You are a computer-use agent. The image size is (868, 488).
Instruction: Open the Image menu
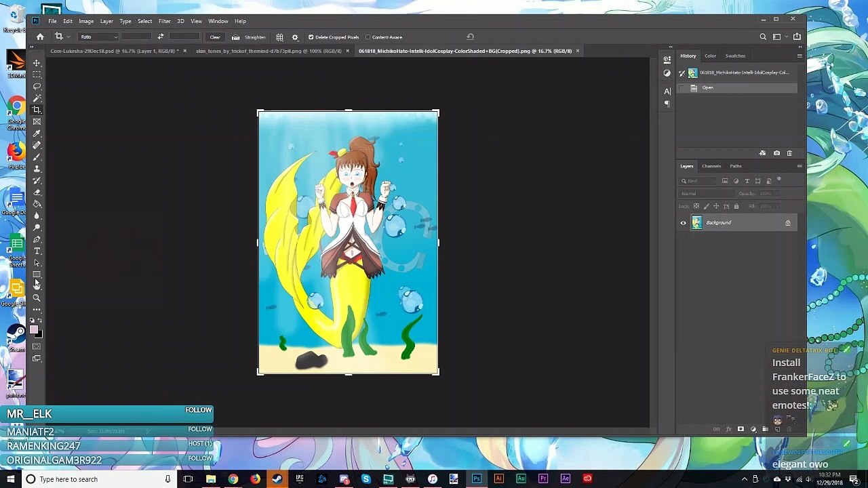click(x=86, y=21)
